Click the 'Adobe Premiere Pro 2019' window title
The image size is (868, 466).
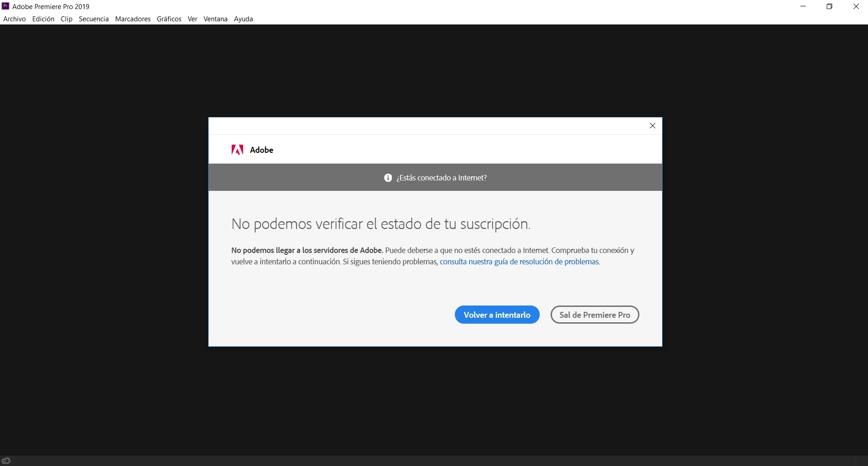(51, 6)
